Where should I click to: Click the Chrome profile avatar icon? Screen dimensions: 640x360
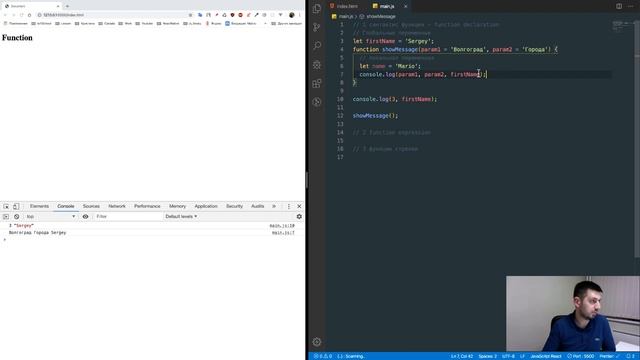pos(291,15)
